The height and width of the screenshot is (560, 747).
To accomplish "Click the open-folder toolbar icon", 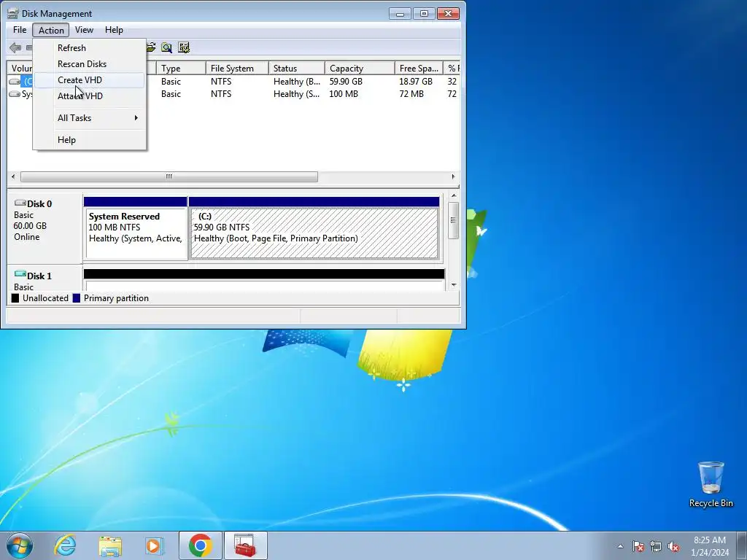I will point(150,47).
